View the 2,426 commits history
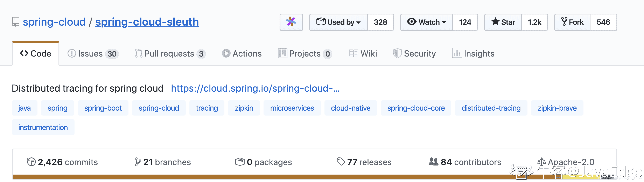The width and height of the screenshot is (644, 182). tap(62, 162)
